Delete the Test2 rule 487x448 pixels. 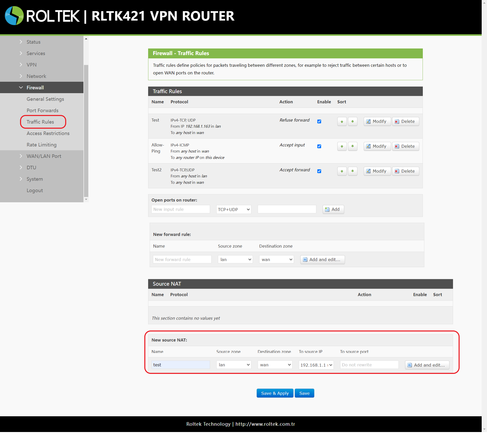(405, 171)
